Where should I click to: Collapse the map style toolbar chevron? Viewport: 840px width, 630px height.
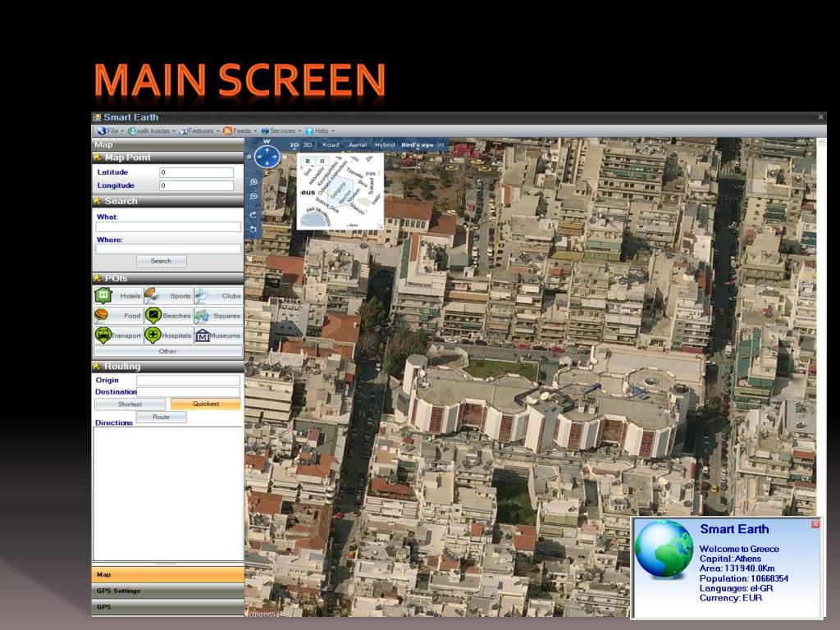(x=441, y=144)
